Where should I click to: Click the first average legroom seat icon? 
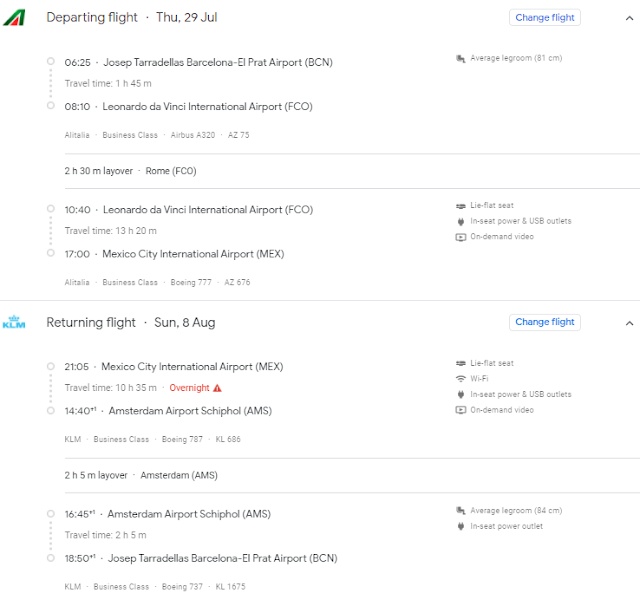click(460, 58)
